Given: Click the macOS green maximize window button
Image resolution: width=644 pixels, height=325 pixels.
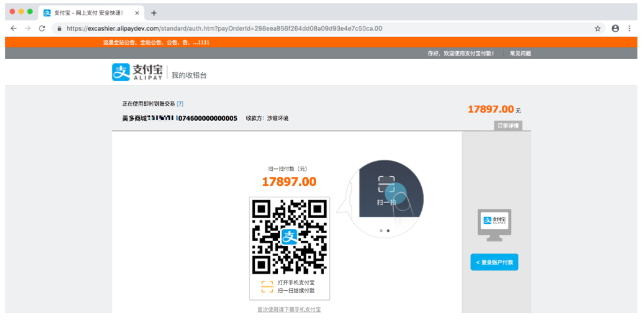Looking at the screenshot, I should (30, 12).
